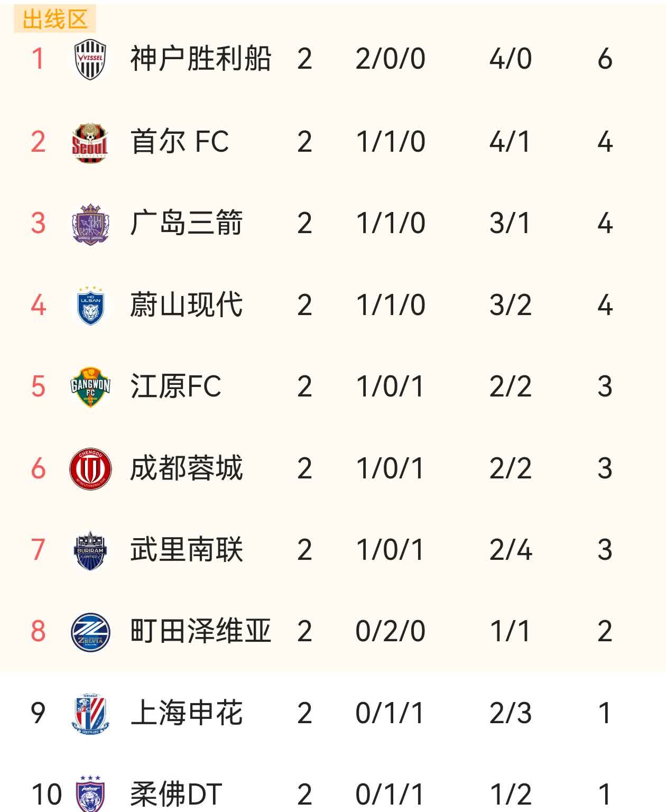Tap the FC Seoul crest icon
666x812 pixels.
coord(90,142)
